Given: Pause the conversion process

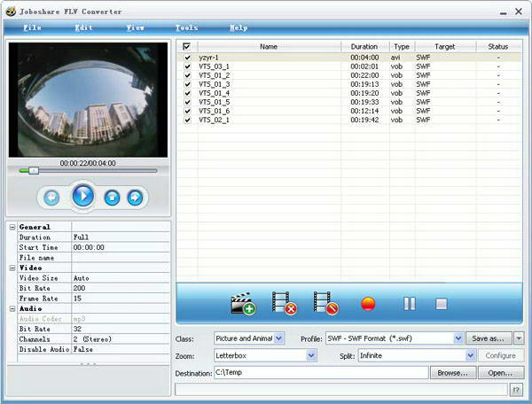Looking at the screenshot, I should [x=409, y=304].
